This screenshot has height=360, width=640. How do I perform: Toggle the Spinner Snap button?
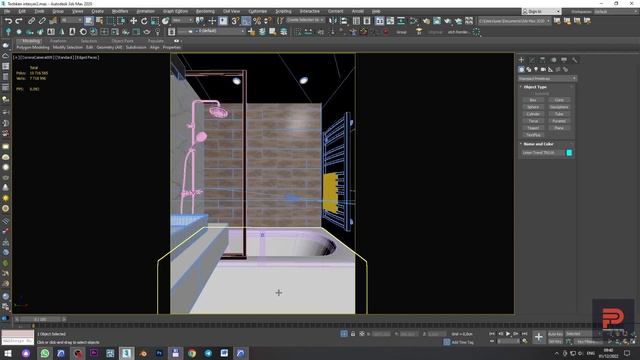pyautogui.click(x=267, y=20)
